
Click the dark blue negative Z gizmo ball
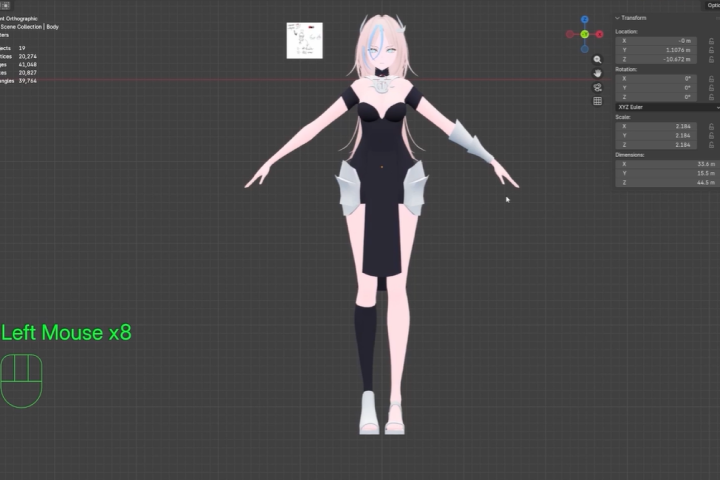point(585,49)
